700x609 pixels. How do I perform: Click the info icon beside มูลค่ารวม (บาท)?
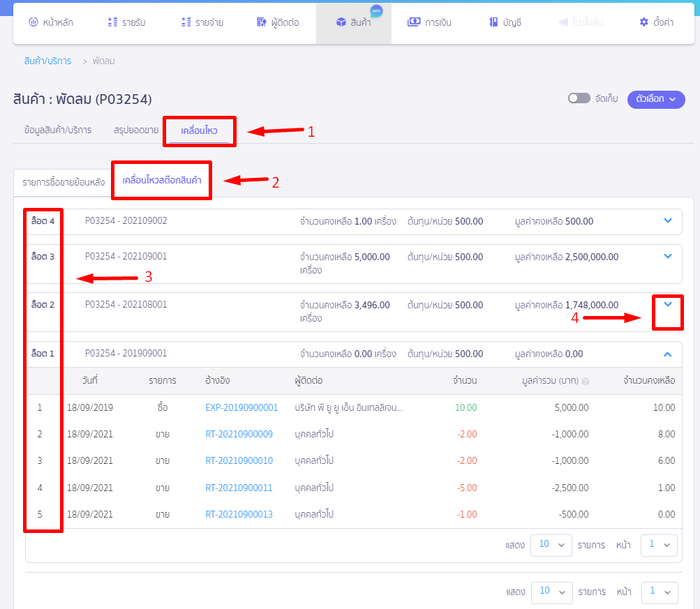click(x=585, y=382)
